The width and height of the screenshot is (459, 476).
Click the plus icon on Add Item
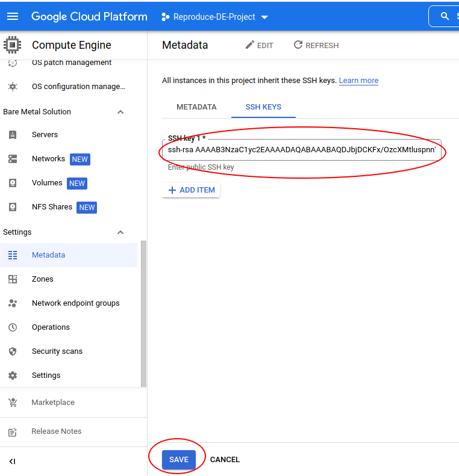click(172, 190)
